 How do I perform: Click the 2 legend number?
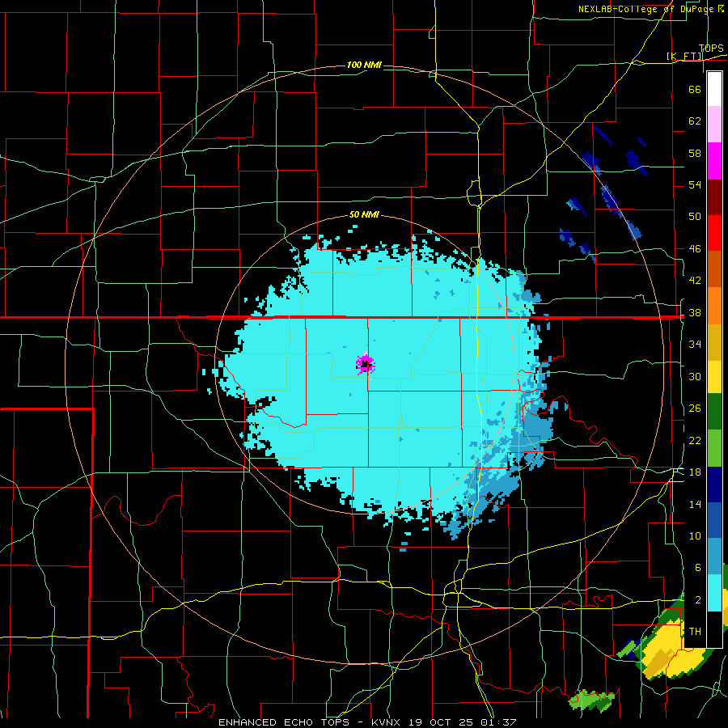[x=697, y=600]
